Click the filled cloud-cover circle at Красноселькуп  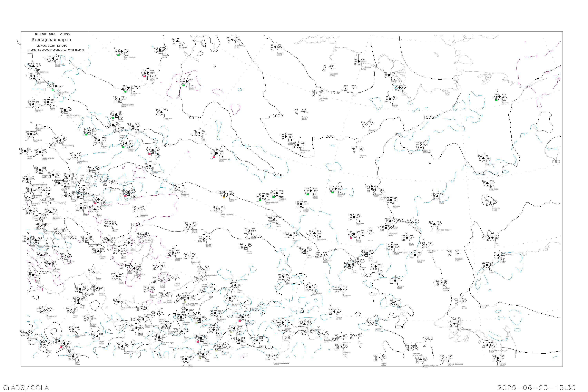click(122, 52)
